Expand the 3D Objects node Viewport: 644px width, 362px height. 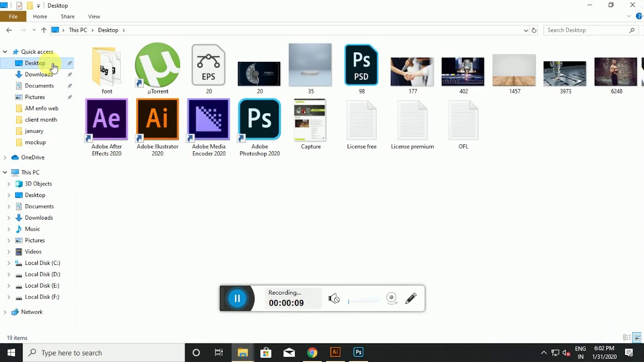point(9,184)
